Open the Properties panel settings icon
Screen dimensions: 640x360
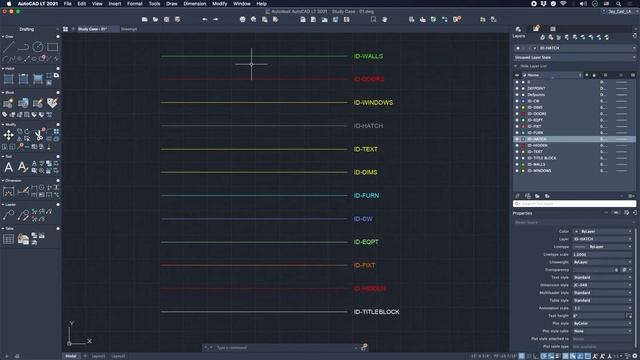pos(627,213)
